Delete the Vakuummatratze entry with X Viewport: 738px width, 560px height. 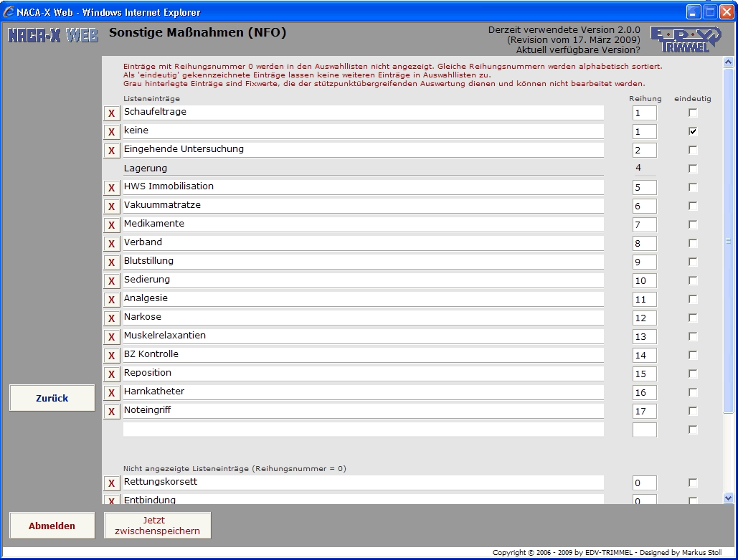[x=112, y=207]
